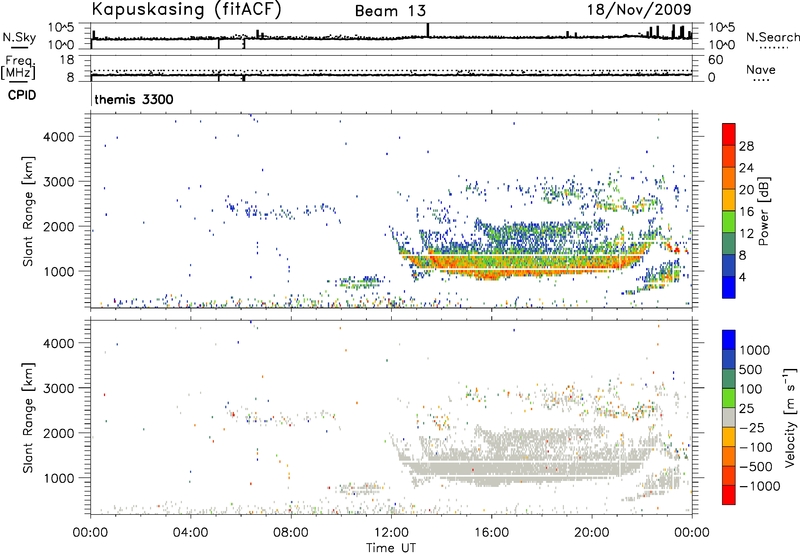The width and height of the screenshot is (800, 554).
Task: Click the "Velocity [m s-1]" colorbar label
Action: coord(790,417)
